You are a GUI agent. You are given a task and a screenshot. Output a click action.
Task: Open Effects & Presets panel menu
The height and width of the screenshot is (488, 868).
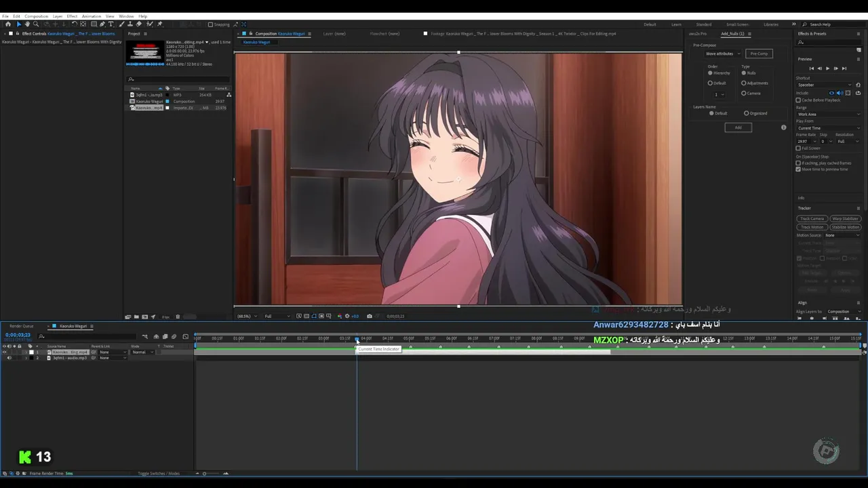pyautogui.click(x=859, y=33)
